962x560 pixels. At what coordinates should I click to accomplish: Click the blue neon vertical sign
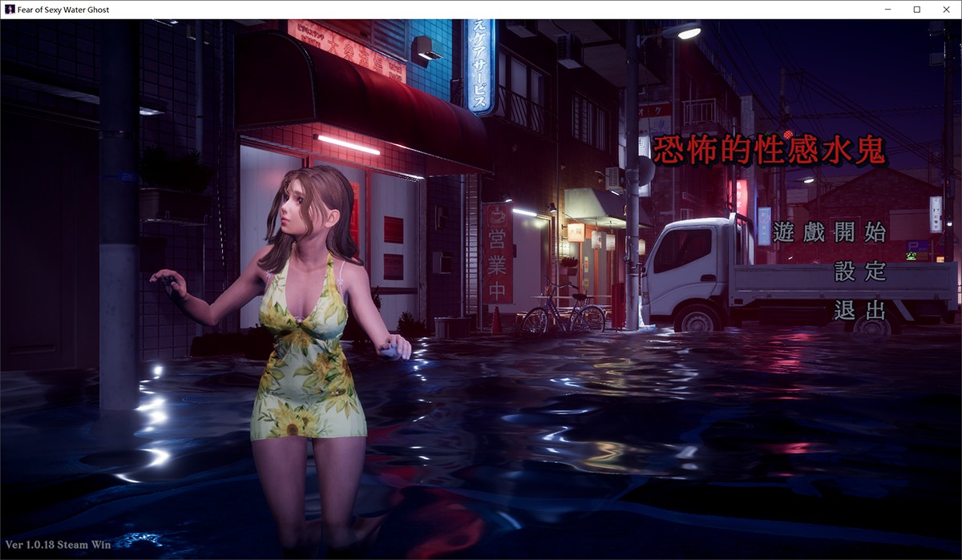click(479, 66)
